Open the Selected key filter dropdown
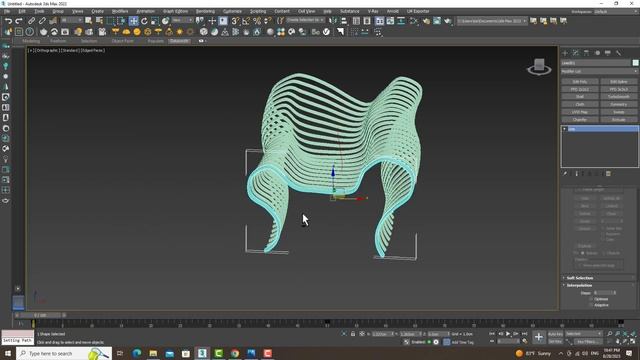The width and height of the screenshot is (640, 360). click(x=584, y=334)
